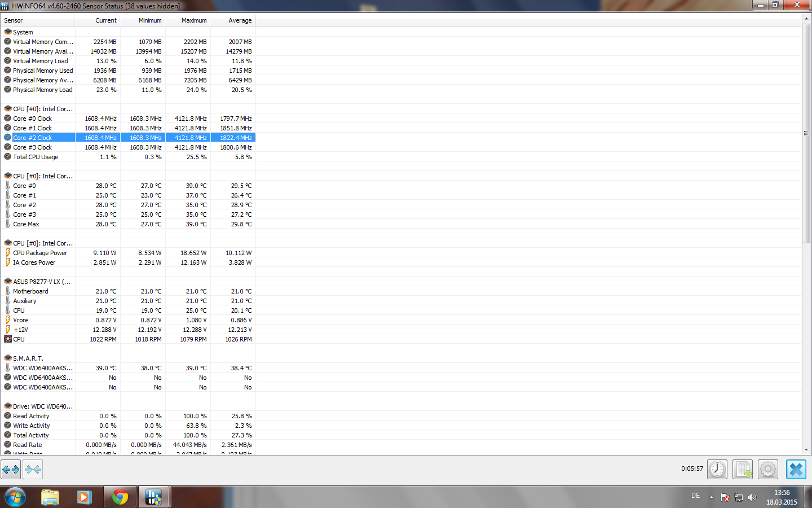812x508 pixels.
Task: Click network tray icon
Action: [738, 497]
